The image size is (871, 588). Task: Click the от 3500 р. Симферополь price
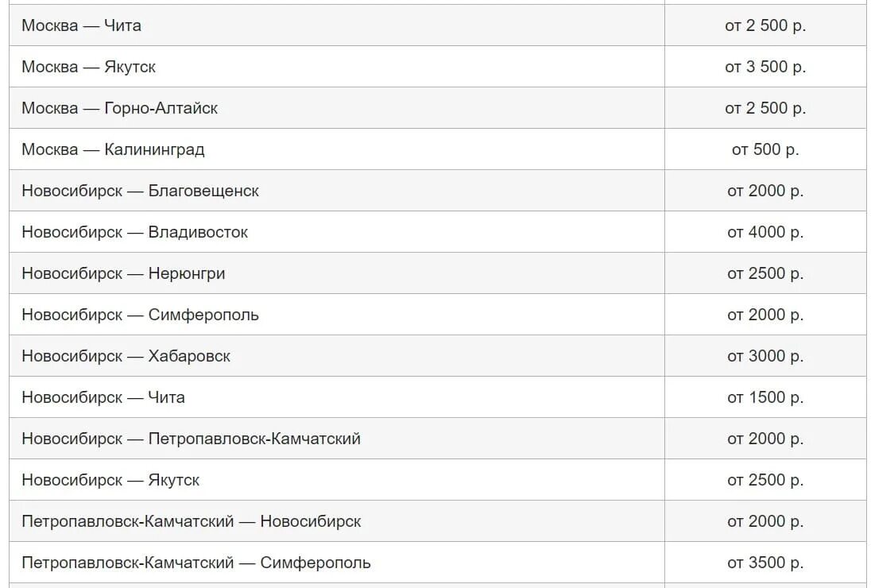tap(765, 563)
